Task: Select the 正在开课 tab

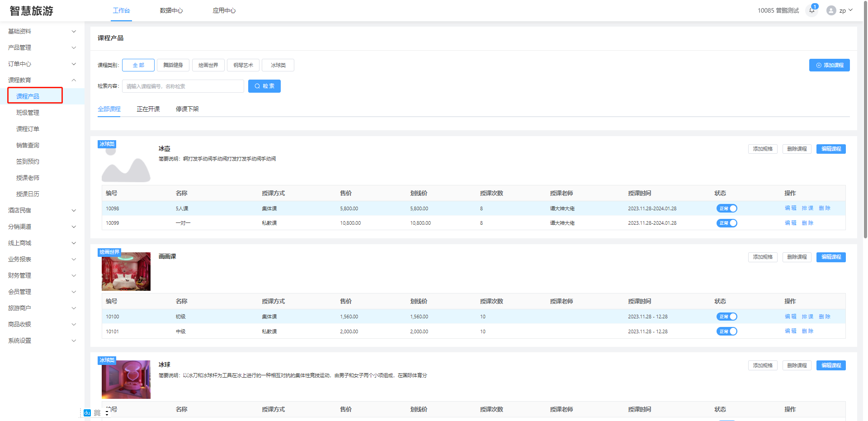Action: pos(148,109)
